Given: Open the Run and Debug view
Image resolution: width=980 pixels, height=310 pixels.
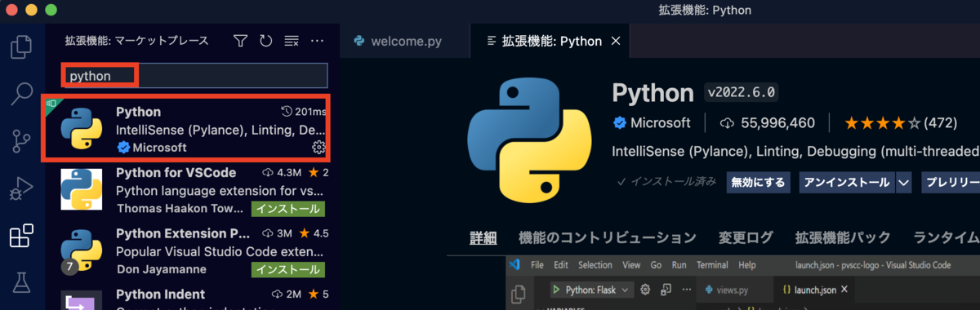Looking at the screenshot, I should pyautogui.click(x=21, y=189).
